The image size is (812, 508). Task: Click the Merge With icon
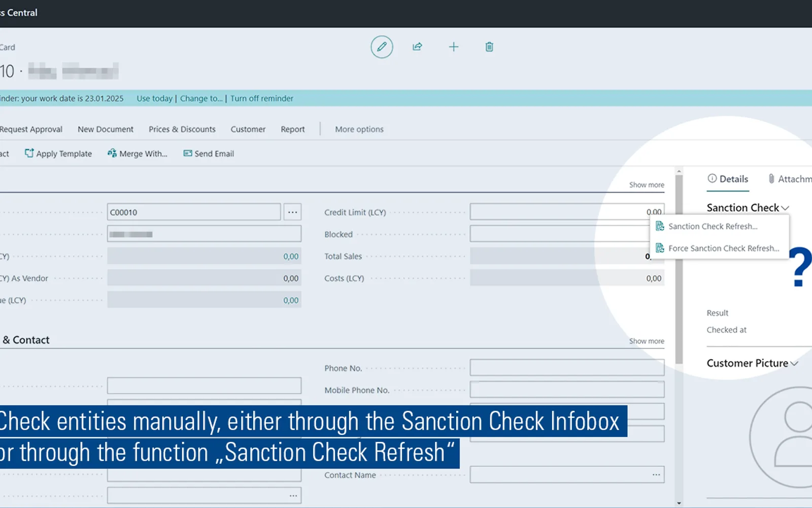(x=112, y=153)
